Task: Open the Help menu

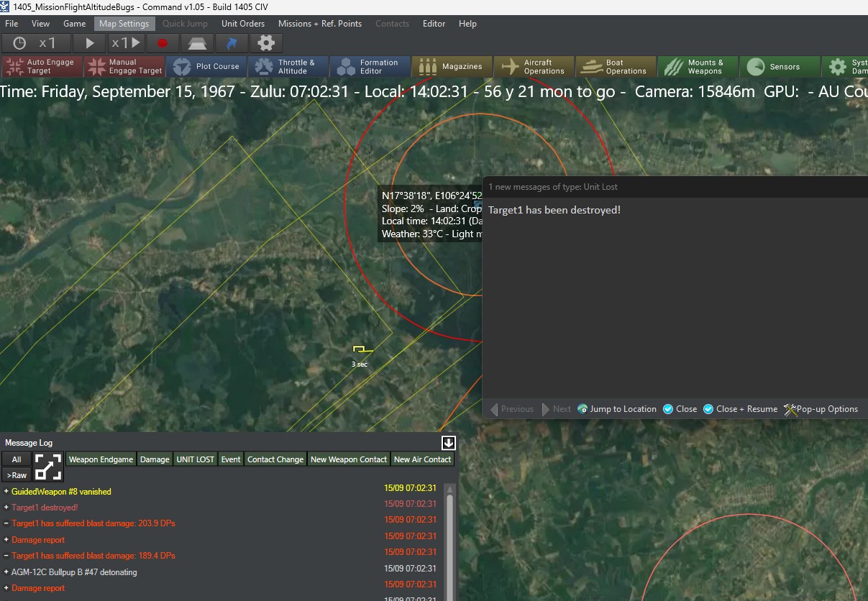Action: 467,24
